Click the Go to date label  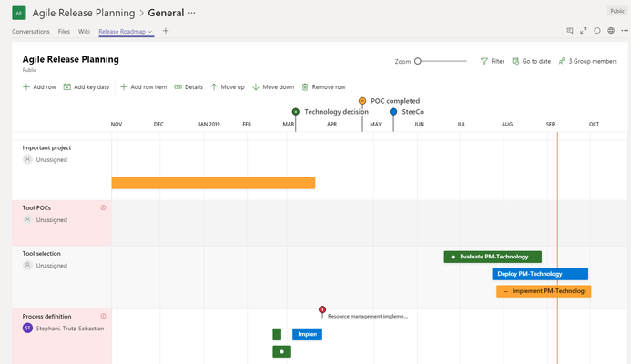point(536,61)
